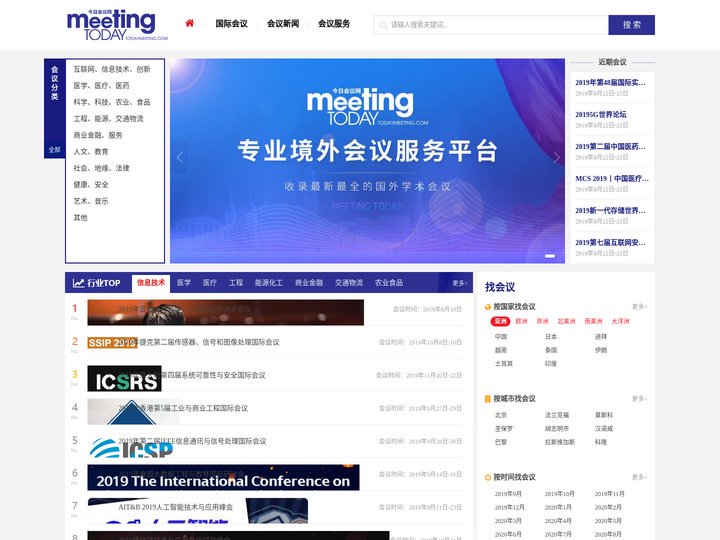Open recent meeting 20195G世界论坛

pos(601,115)
